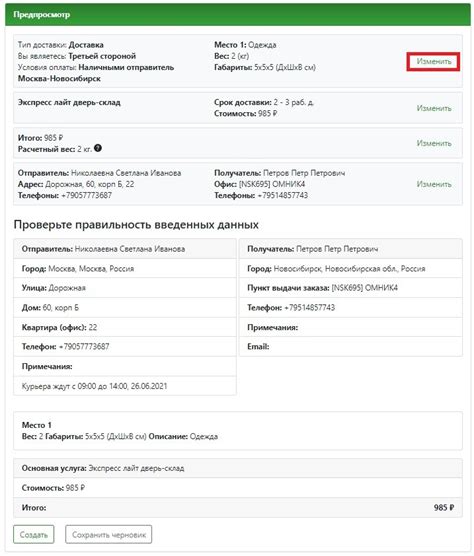Select bottom table row Стоимость: 985
The image size is (474, 556).
coord(238,488)
